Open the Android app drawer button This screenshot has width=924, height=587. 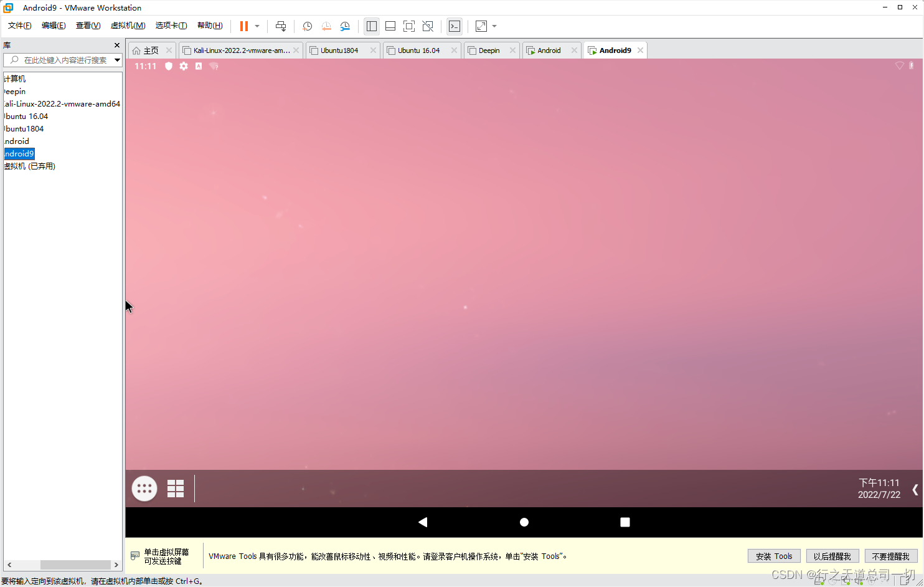point(144,489)
